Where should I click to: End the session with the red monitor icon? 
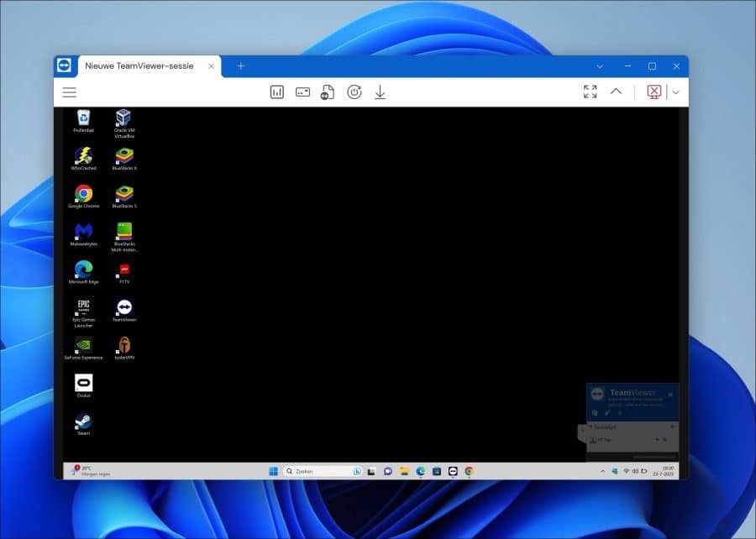click(x=654, y=92)
